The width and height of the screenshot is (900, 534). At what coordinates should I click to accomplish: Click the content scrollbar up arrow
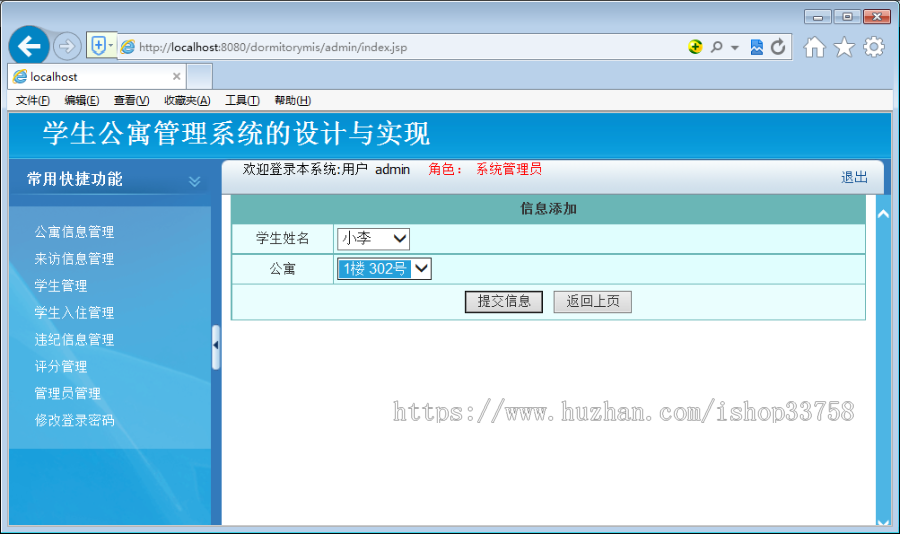(883, 214)
